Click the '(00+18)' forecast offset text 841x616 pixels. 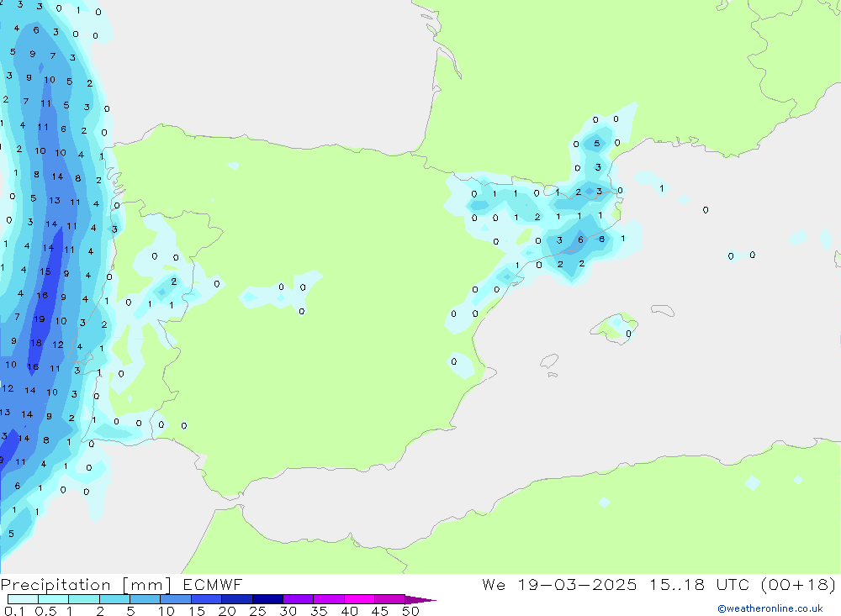point(799,584)
